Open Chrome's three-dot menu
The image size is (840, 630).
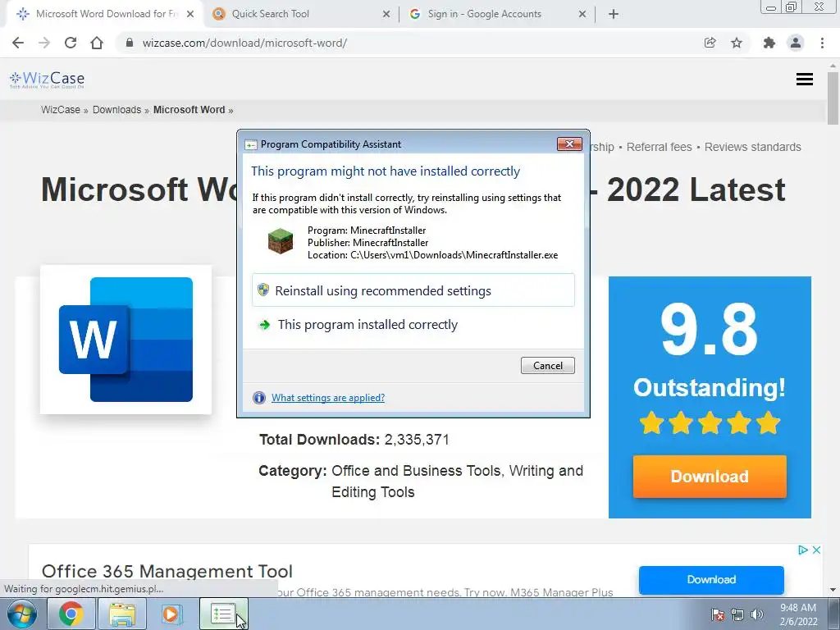click(822, 43)
